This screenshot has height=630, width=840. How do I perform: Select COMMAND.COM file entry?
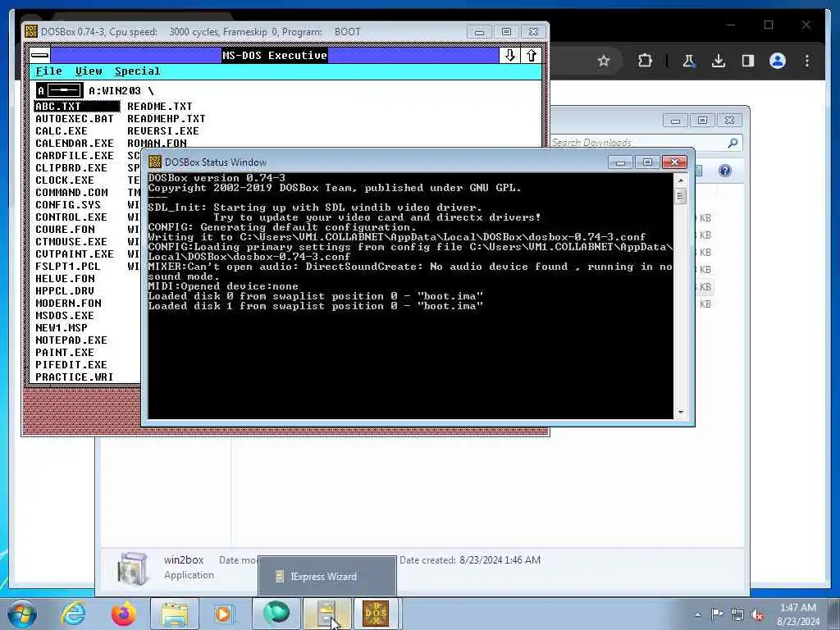[x=71, y=192]
